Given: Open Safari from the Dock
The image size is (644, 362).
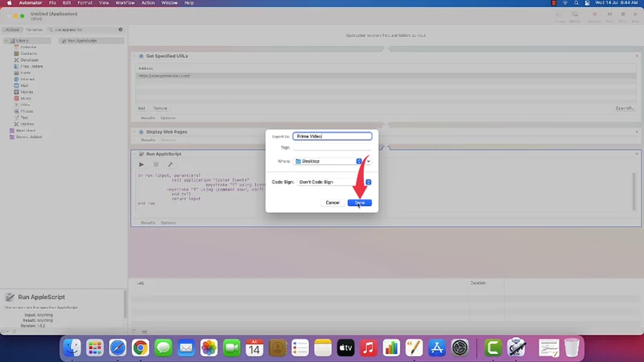Looking at the screenshot, I should pyautogui.click(x=118, y=348).
